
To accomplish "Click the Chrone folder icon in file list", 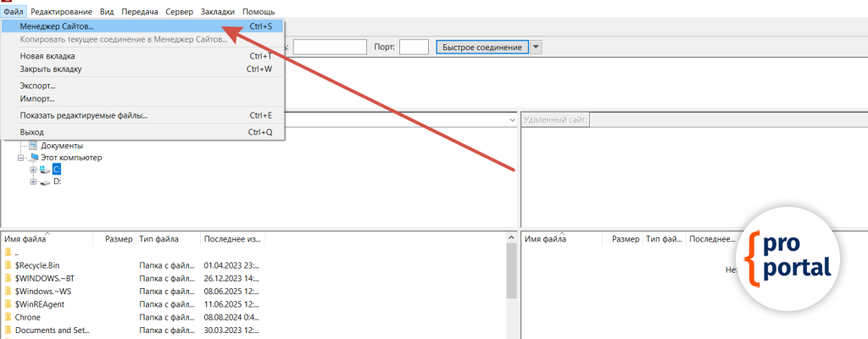I will pyautogui.click(x=8, y=317).
